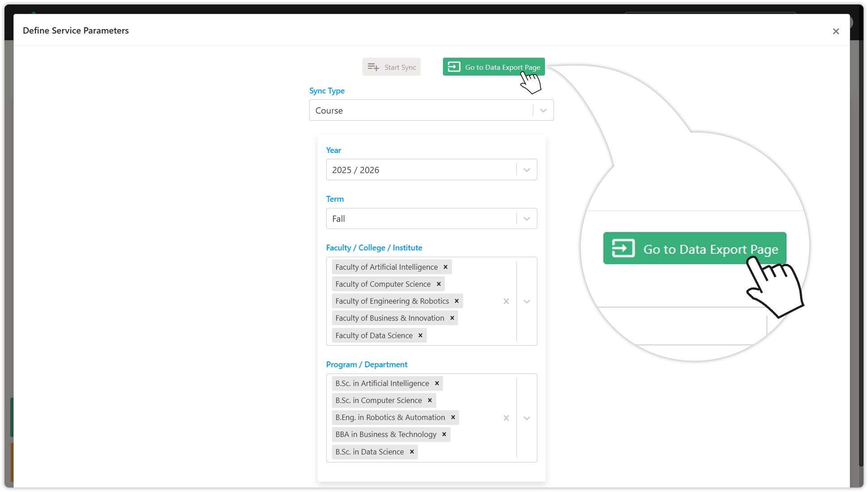The width and height of the screenshot is (868, 492).
Task: Remove B.Sc. in Data Science tag
Action: click(x=412, y=452)
